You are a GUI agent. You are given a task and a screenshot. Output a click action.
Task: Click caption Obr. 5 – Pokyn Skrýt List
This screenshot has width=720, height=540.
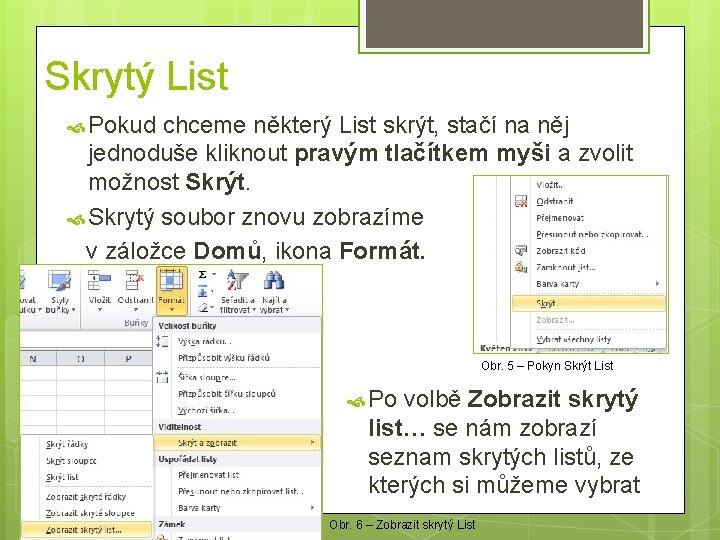coord(547,366)
